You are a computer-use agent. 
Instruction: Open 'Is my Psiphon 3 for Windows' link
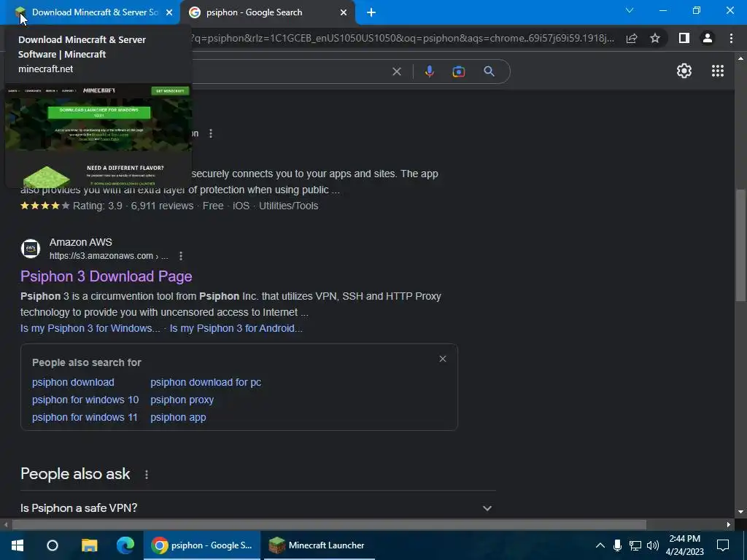[x=90, y=328]
